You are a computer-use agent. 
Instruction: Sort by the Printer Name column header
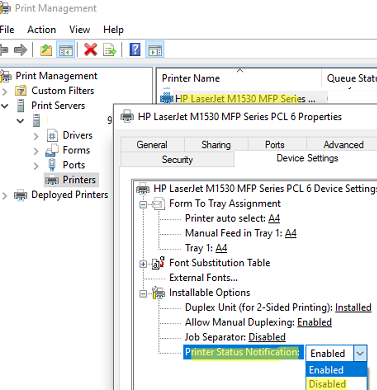239,79
